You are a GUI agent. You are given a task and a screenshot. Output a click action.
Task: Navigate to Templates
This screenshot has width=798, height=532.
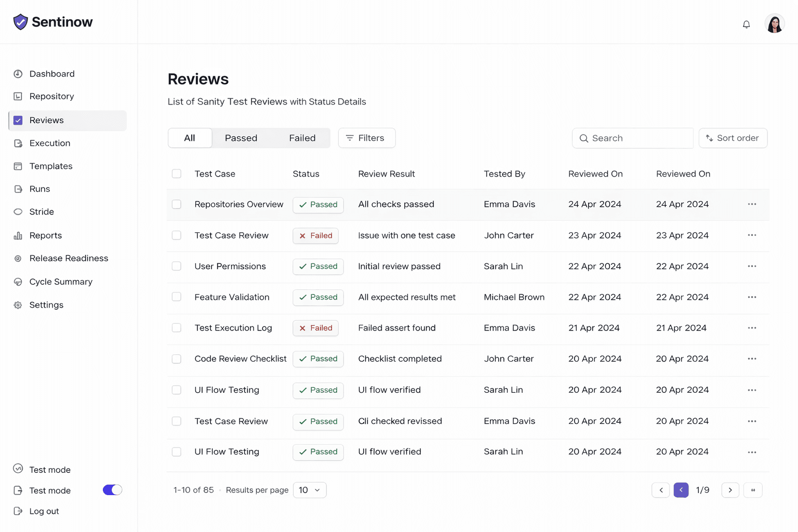point(50,166)
